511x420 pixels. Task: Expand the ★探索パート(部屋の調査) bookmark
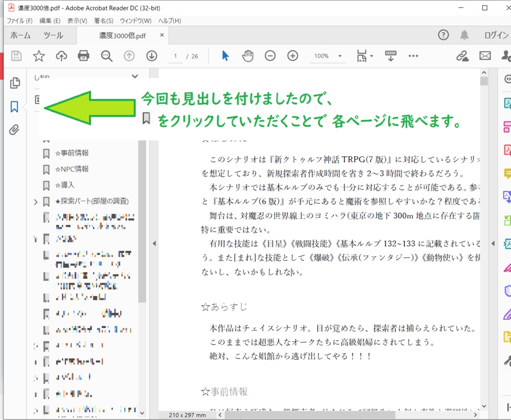(x=36, y=202)
